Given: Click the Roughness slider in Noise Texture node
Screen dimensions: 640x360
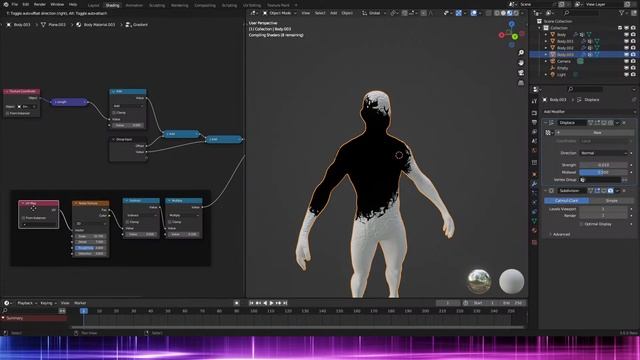Looking at the screenshot, I should point(91,248).
